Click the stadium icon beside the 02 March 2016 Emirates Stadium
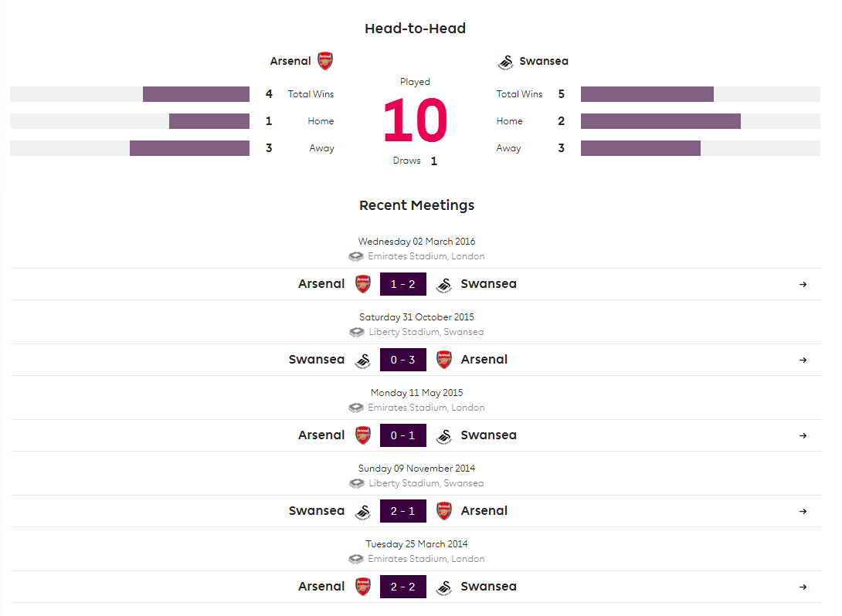The height and width of the screenshot is (616, 842). click(x=356, y=256)
